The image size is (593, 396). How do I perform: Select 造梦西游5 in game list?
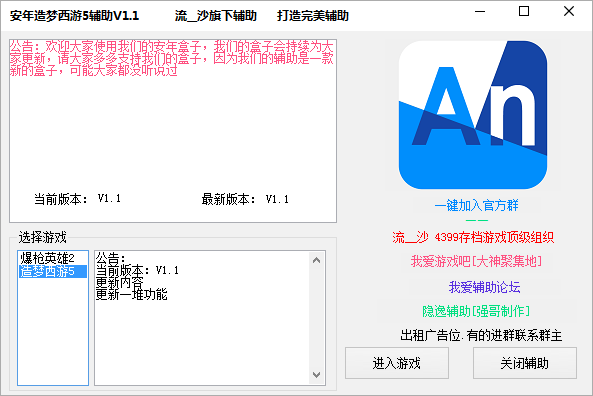coord(53,271)
